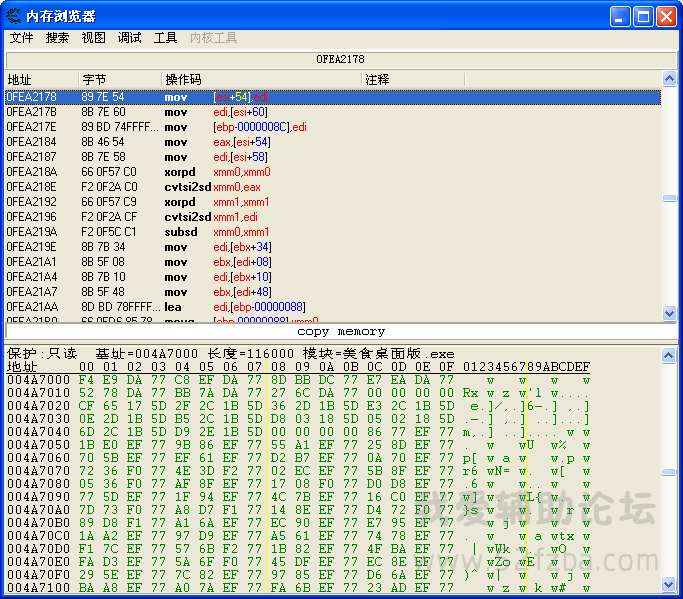
Task: Click hex row address 004A7020
Action: (x=38, y=406)
